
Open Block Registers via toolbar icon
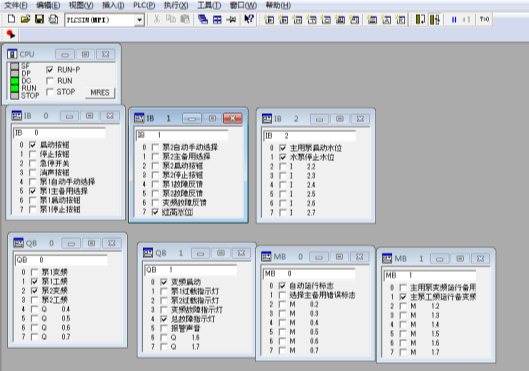400,20
